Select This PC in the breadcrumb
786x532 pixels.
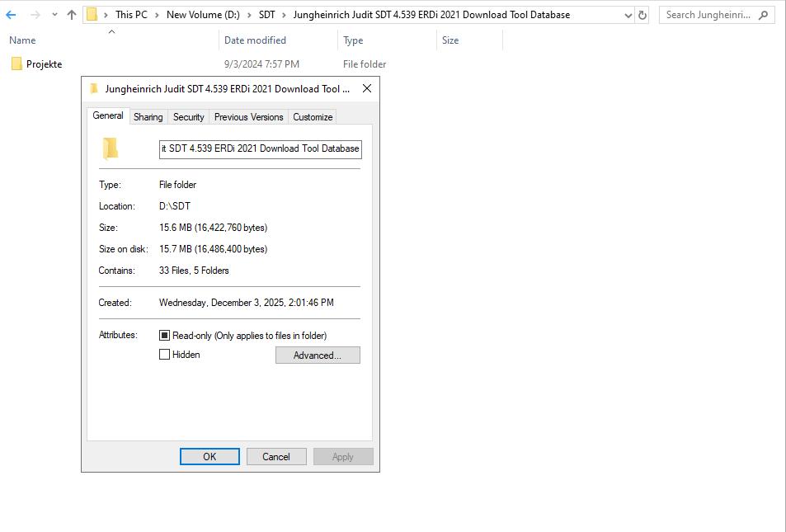click(x=131, y=15)
